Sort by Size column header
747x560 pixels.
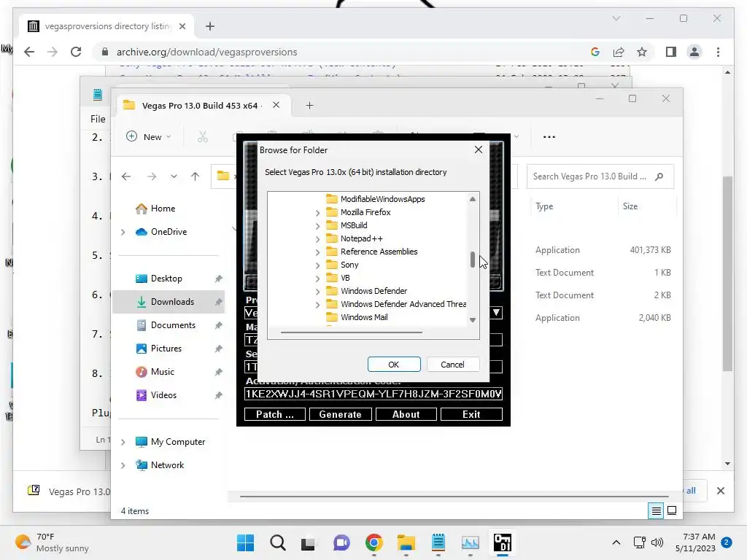(x=630, y=206)
